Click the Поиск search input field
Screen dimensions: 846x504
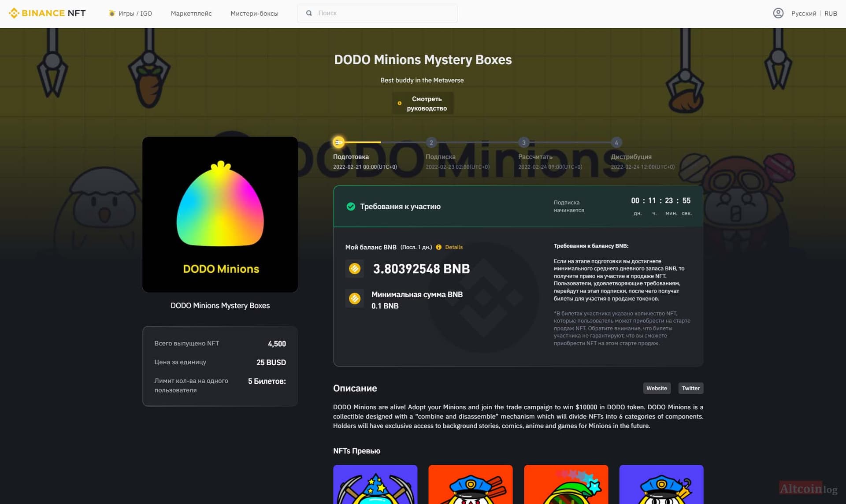pos(377,13)
